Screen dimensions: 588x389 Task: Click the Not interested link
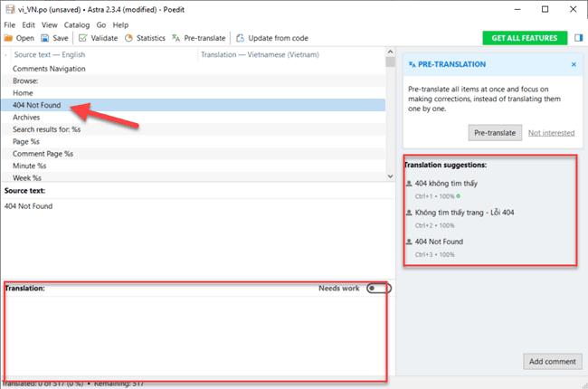[x=551, y=133]
